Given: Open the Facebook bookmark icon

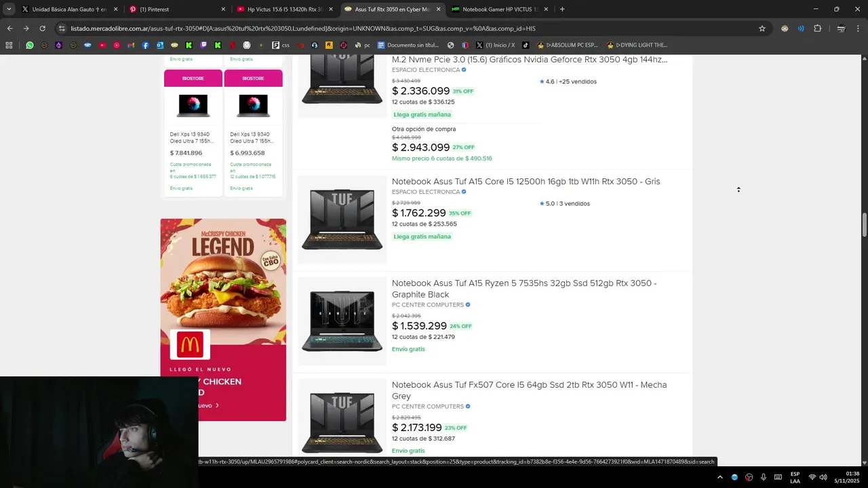Looking at the screenshot, I should [145, 45].
